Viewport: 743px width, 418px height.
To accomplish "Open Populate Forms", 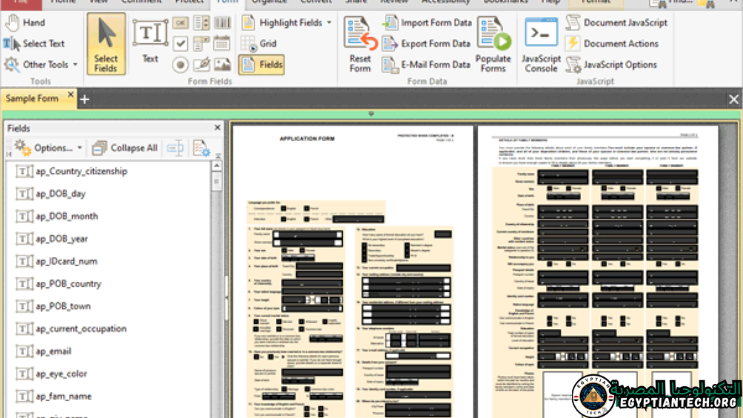I will point(493,44).
